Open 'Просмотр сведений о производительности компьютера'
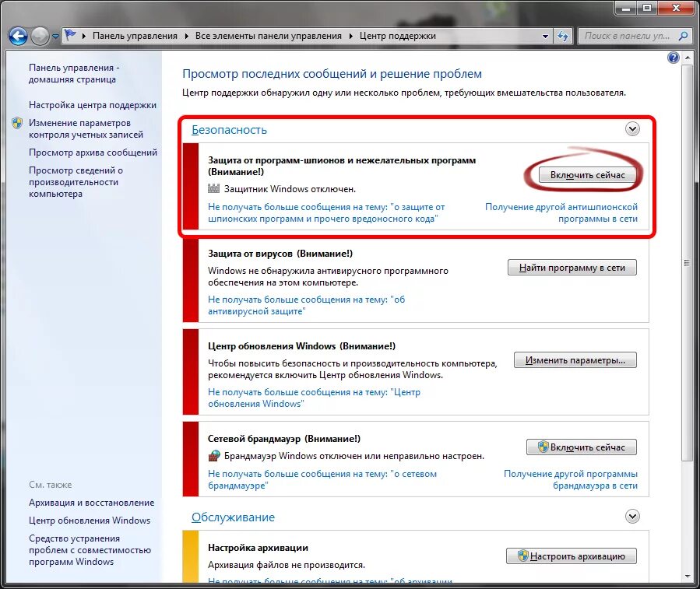Viewport: 700px width, 589px height. [76, 182]
